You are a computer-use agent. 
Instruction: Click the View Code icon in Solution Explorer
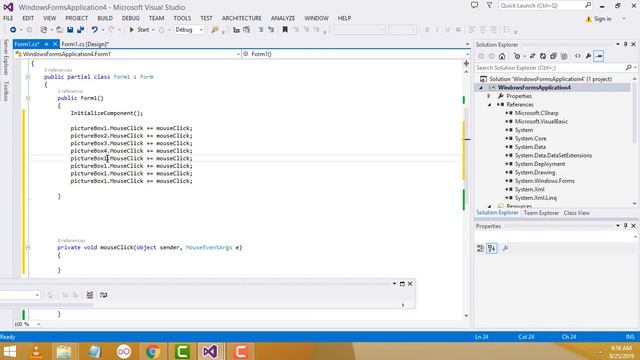pyautogui.click(x=578, y=56)
